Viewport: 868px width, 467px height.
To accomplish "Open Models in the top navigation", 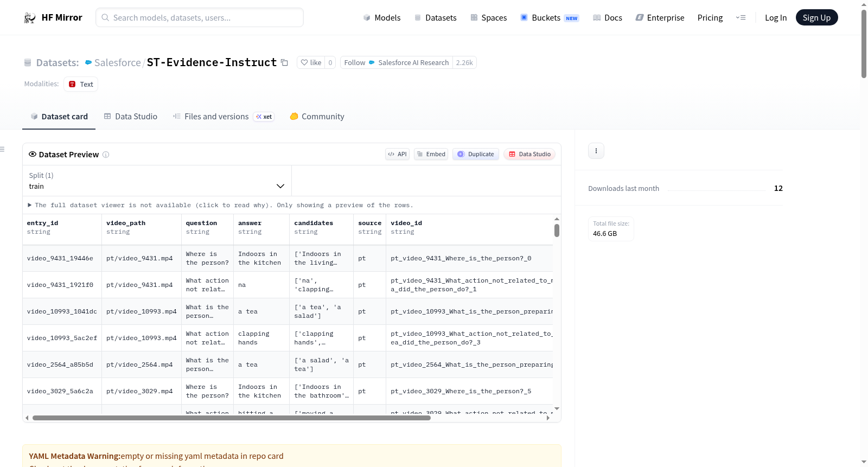I will tap(382, 18).
